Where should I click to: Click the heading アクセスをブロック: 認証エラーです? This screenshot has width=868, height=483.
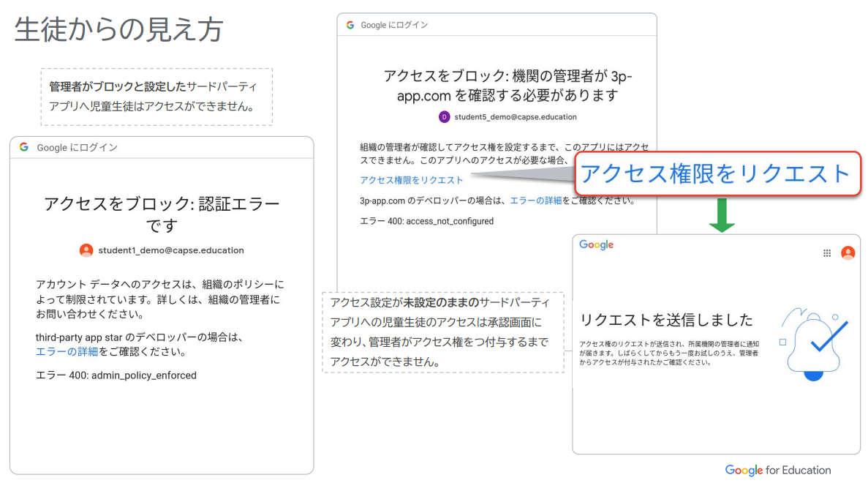pyautogui.click(x=162, y=214)
